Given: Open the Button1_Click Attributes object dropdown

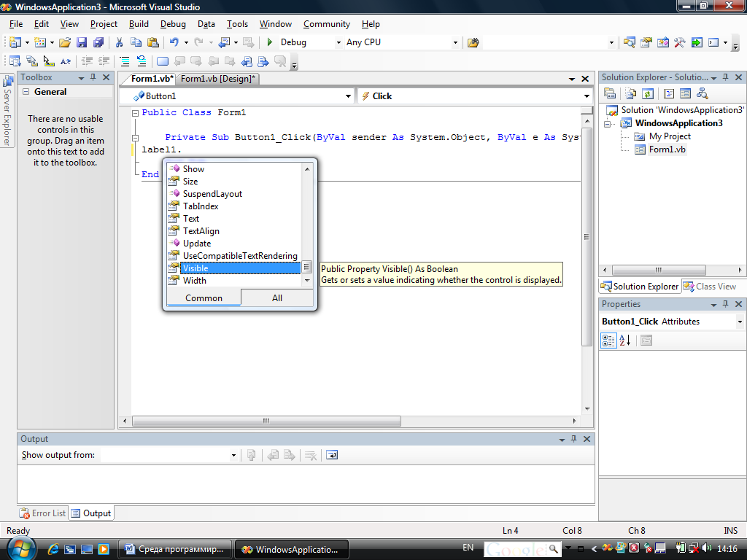Looking at the screenshot, I should pyautogui.click(x=740, y=322).
